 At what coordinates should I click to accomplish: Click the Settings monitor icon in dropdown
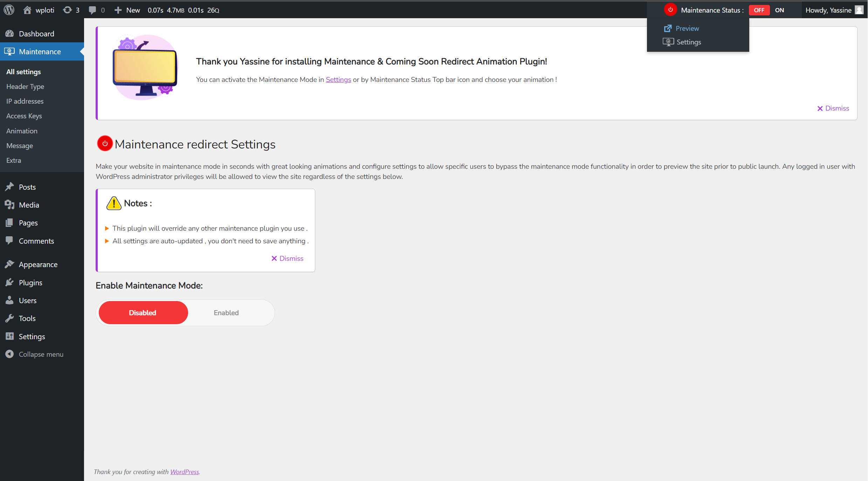[668, 42]
